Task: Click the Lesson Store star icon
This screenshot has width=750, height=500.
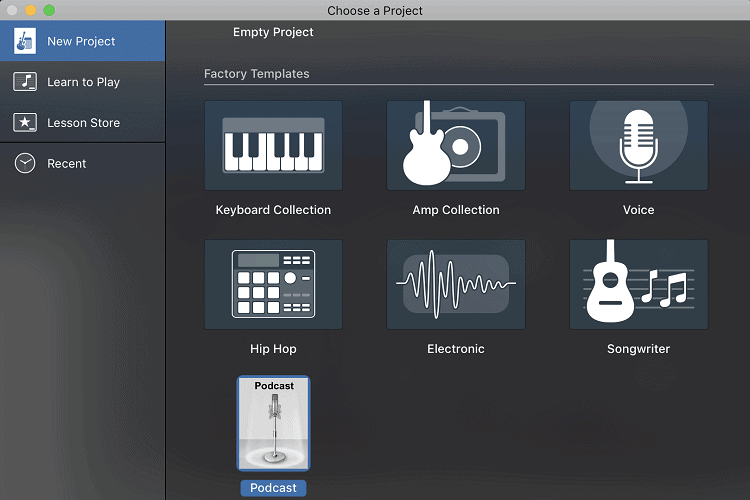Action: coord(25,122)
